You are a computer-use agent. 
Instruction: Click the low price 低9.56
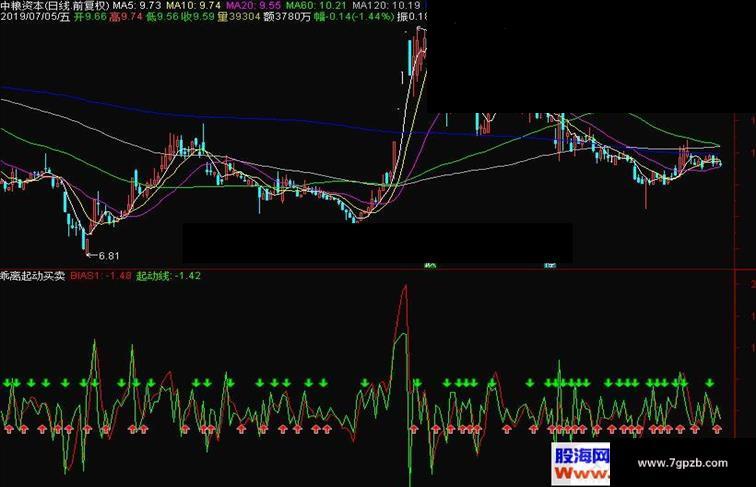pyautogui.click(x=162, y=17)
